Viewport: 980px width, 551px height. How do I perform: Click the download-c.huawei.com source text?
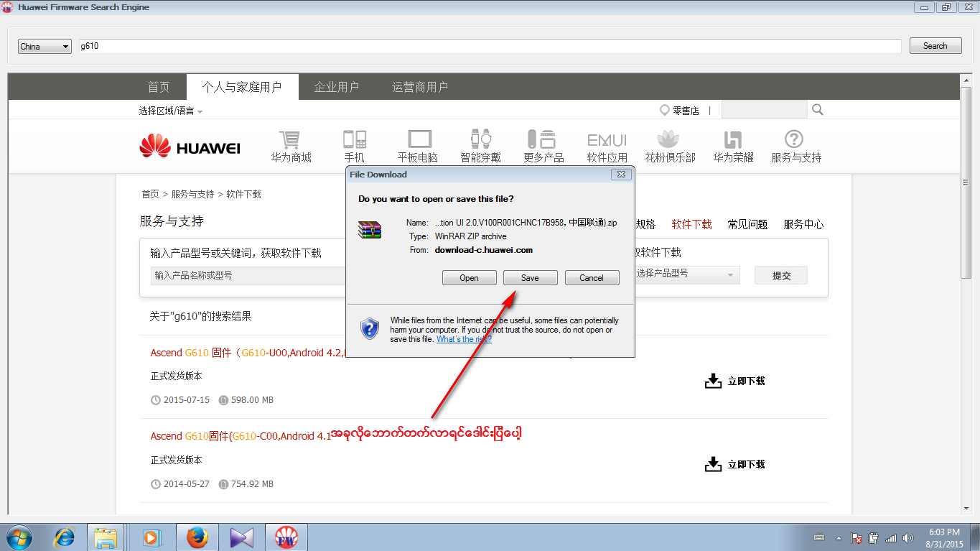pos(483,250)
